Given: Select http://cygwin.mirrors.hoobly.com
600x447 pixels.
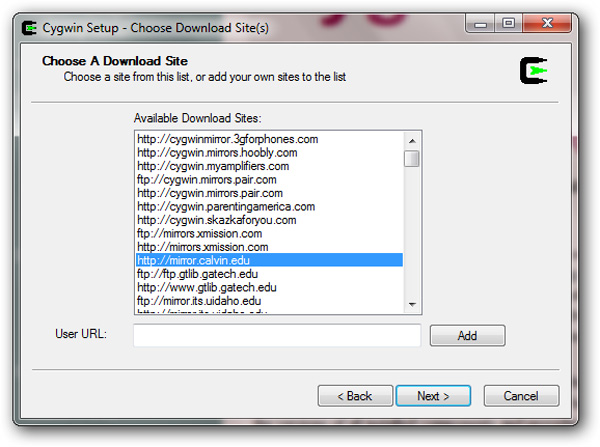Looking at the screenshot, I should coord(269,153).
